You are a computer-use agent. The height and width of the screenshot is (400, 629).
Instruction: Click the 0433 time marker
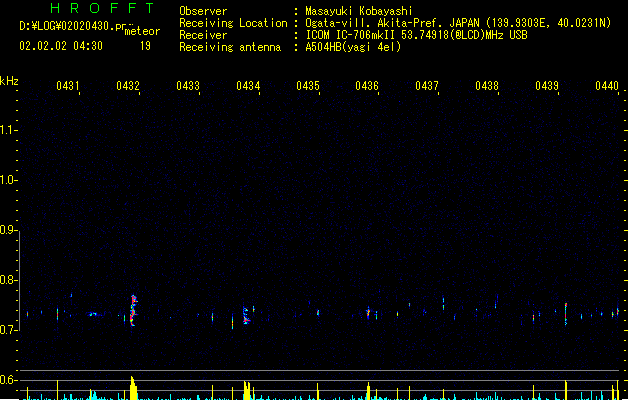(x=188, y=86)
